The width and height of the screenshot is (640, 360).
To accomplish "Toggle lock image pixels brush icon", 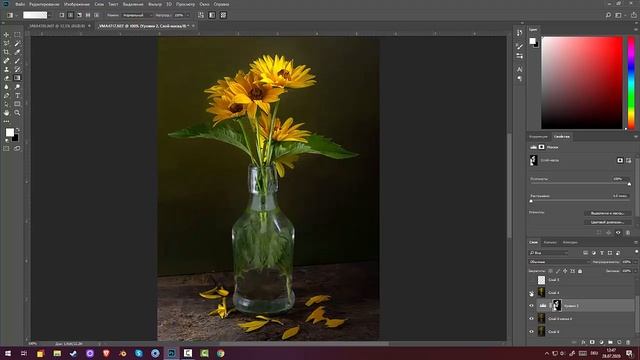I will [x=558, y=271].
